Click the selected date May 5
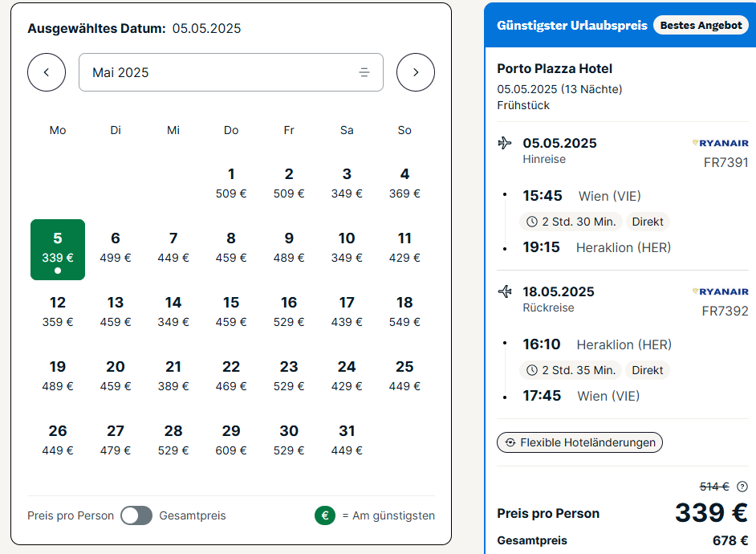The width and height of the screenshot is (756, 554). (58, 248)
